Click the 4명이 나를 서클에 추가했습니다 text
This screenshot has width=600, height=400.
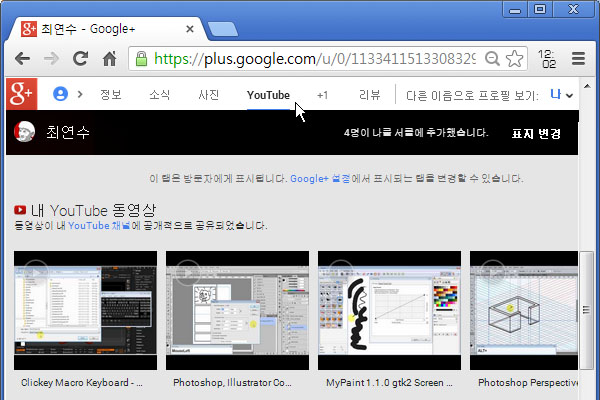click(416, 133)
